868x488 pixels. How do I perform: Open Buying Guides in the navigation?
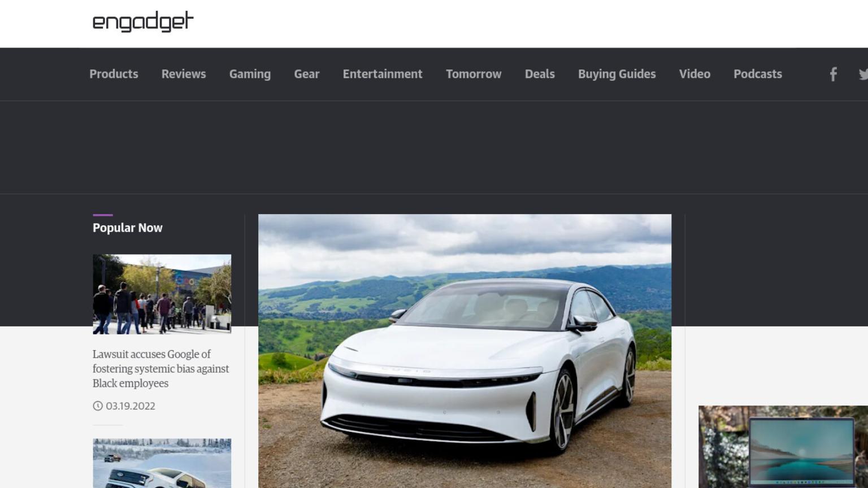point(617,74)
